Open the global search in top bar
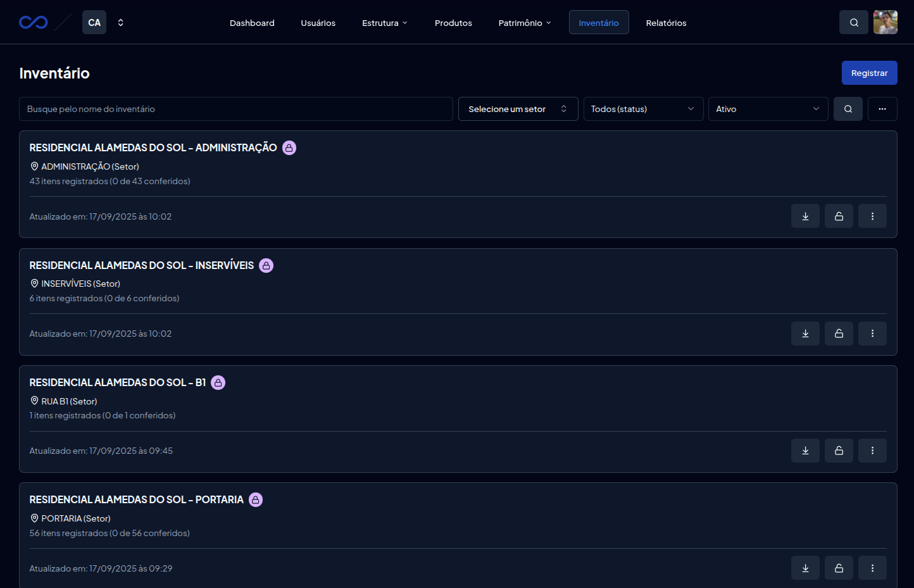 coord(853,23)
